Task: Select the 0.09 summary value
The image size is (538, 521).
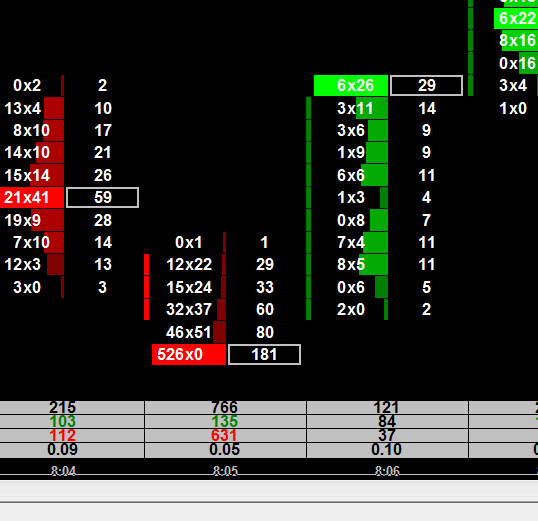Action: [x=62, y=449]
